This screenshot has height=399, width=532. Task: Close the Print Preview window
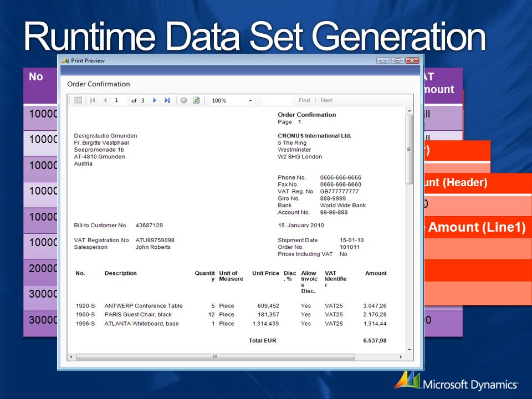pos(412,60)
